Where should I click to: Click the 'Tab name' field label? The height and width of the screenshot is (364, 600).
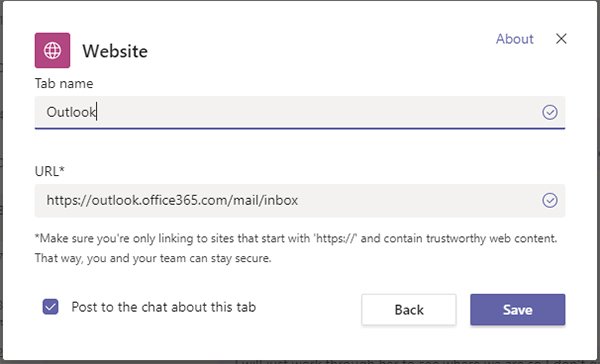[64, 83]
